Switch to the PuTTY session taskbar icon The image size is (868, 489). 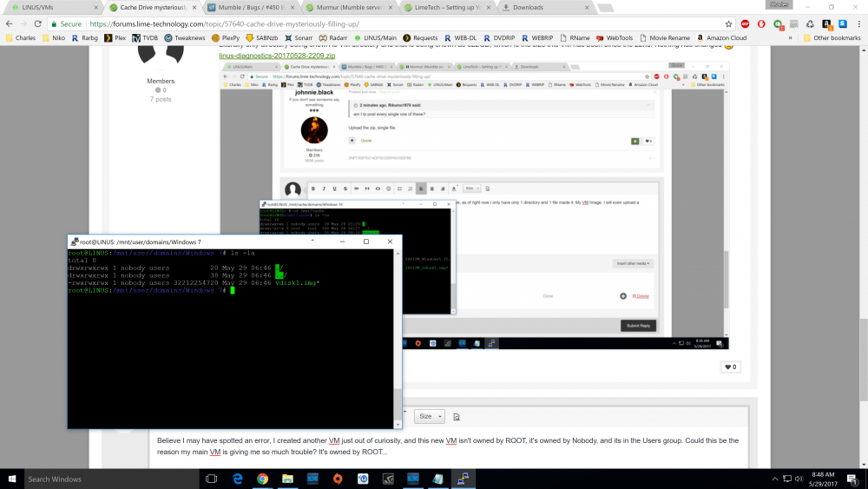point(463,479)
